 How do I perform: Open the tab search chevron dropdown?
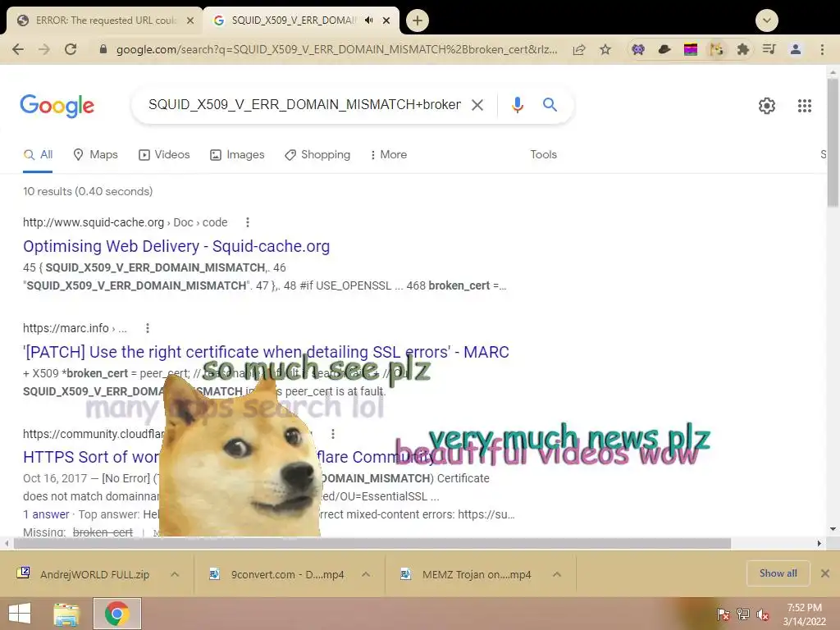coord(767,21)
